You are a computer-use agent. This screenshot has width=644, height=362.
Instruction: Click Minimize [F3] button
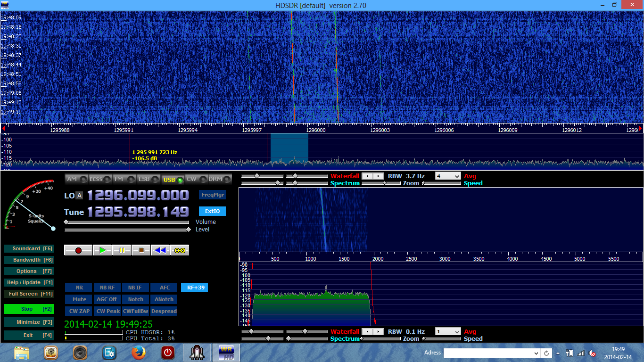[28, 322]
